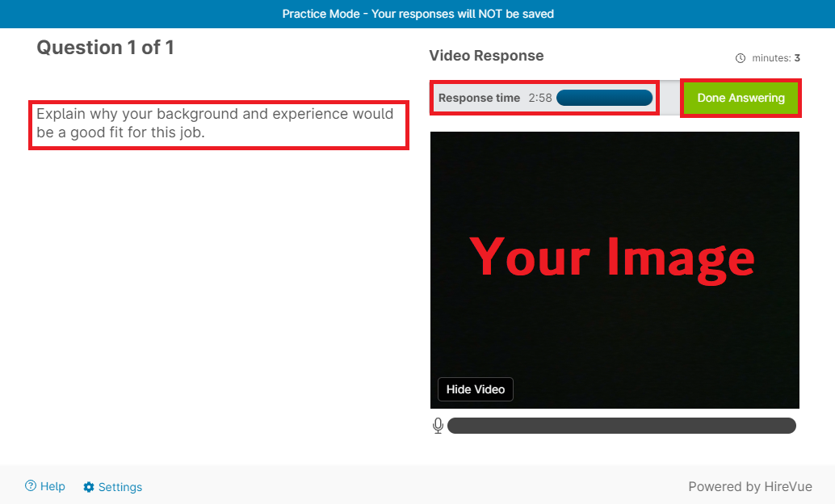Click the gear icon beside Settings
The width and height of the screenshot is (835, 504).
click(x=89, y=487)
